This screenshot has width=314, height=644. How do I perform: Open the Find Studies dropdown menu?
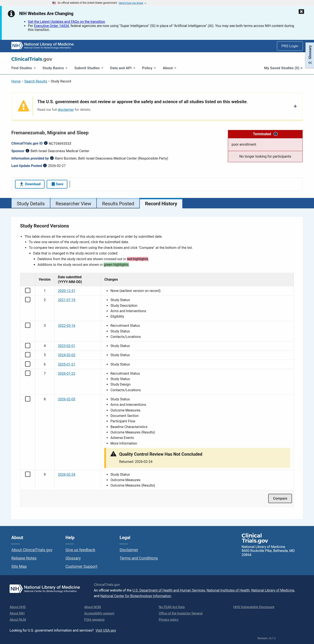coord(24,68)
